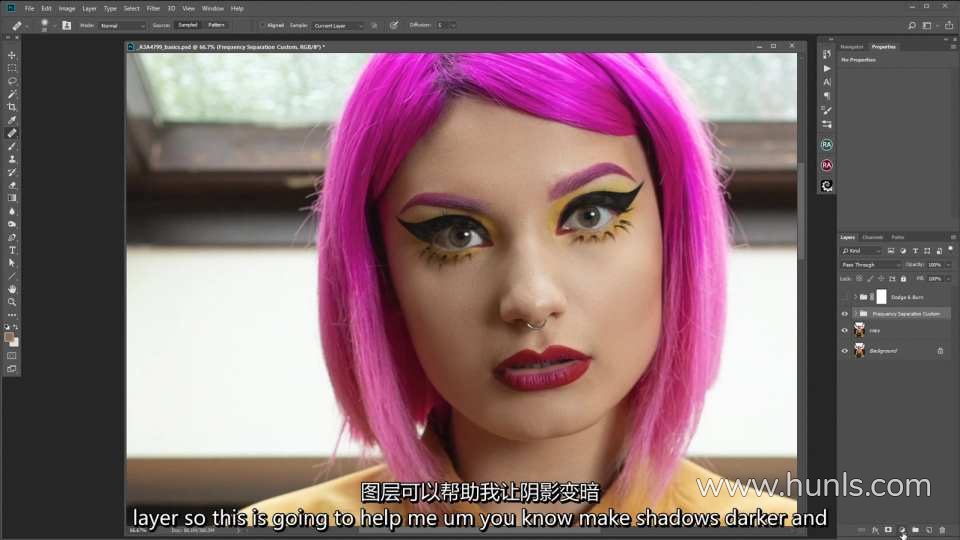The image size is (960, 540).
Task: Toggle lock transparent pixels
Action: tap(859, 279)
